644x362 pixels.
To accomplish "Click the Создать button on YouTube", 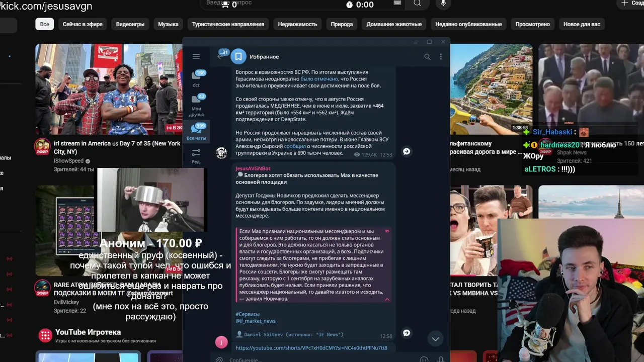I will (x=631, y=4).
